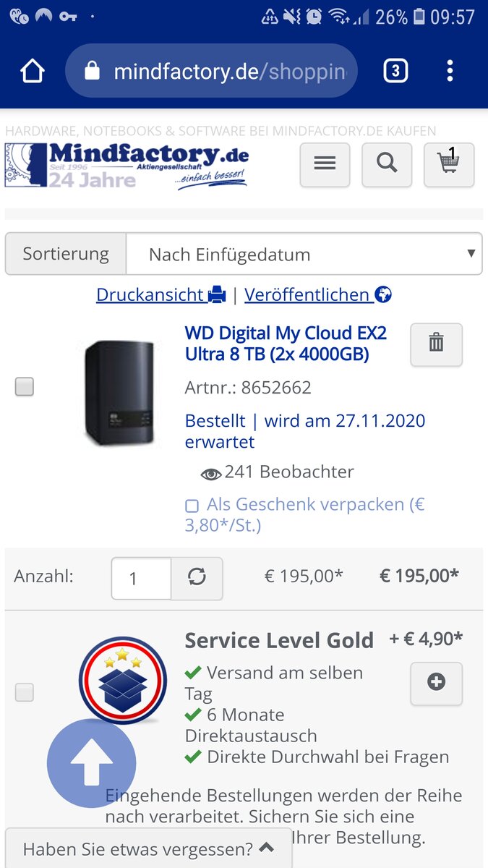Tick the Service Level Gold checkbox
This screenshot has width=488, height=868.
[x=25, y=693]
